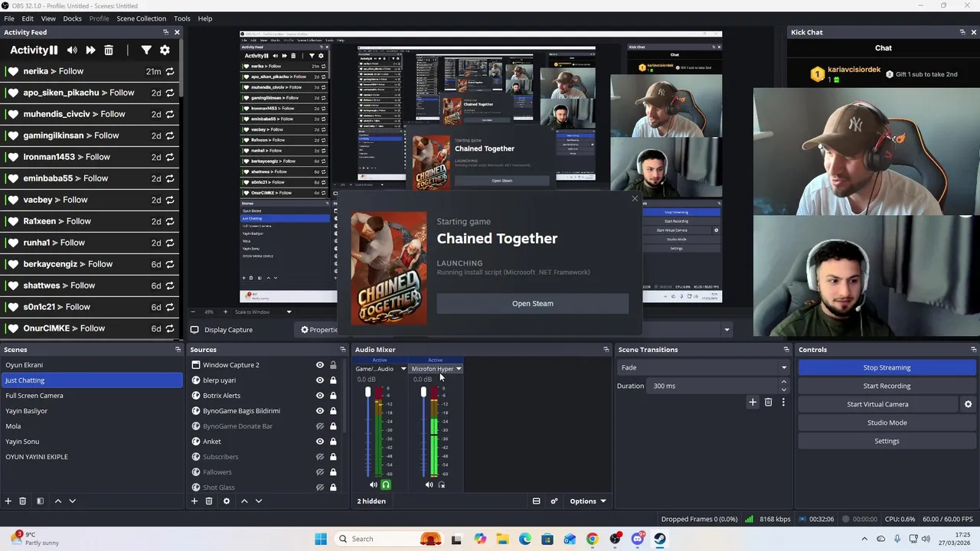The image size is (980, 551).
Task: Open Microfon Hyper channel dropdown arrow
Action: pyautogui.click(x=459, y=369)
